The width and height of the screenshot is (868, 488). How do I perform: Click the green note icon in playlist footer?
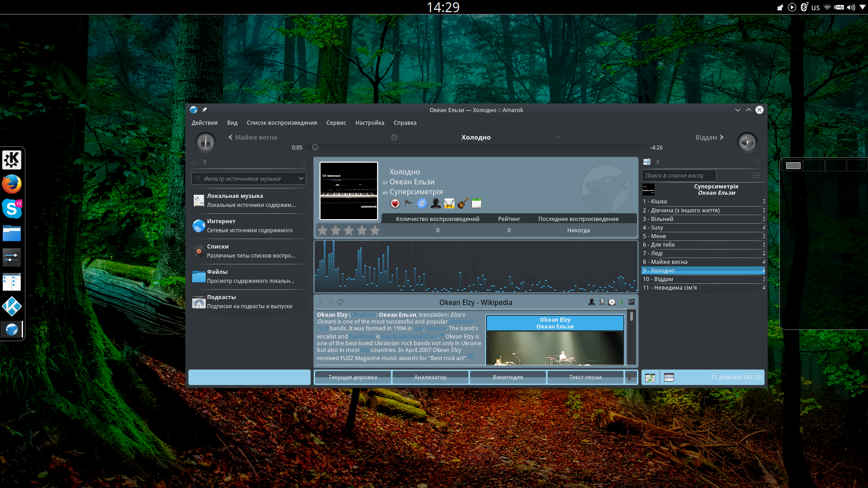[650, 378]
